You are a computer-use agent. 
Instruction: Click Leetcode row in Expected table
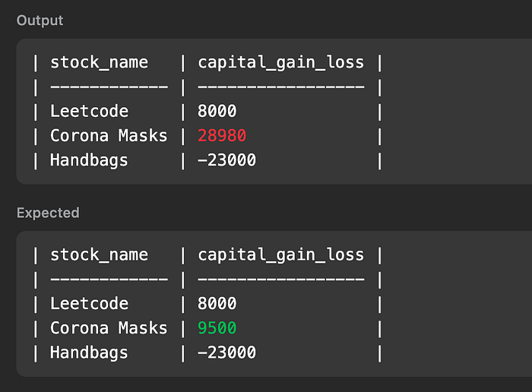click(207, 303)
